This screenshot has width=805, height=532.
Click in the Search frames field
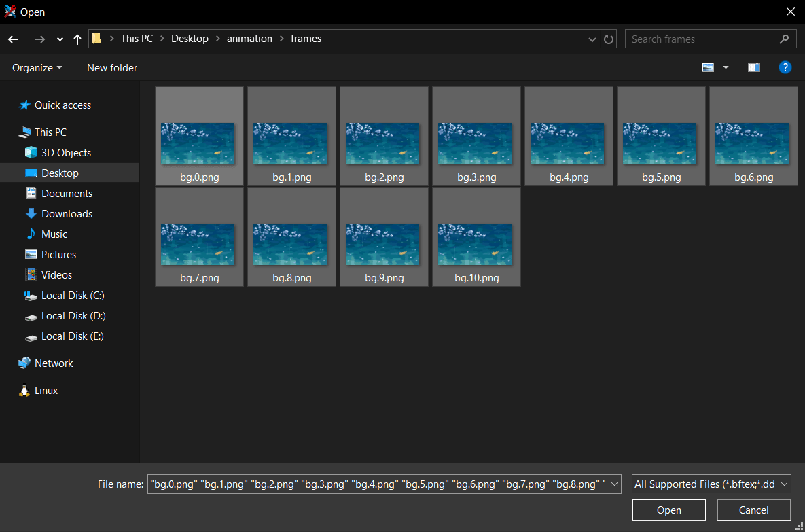tap(700, 39)
